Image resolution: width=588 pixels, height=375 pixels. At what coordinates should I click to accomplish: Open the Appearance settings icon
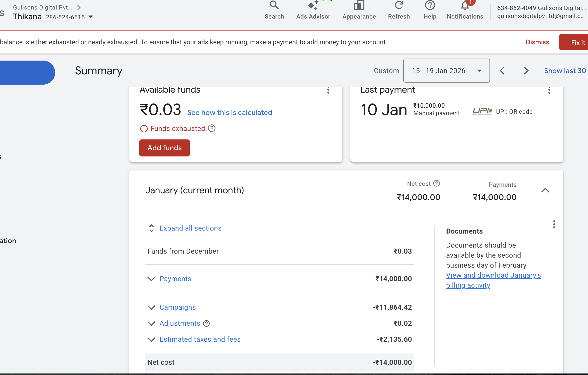click(359, 6)
